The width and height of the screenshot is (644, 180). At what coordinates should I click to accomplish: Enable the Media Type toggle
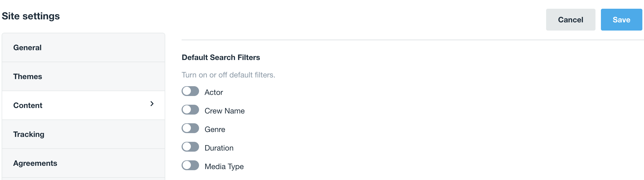tap(190, 166)
